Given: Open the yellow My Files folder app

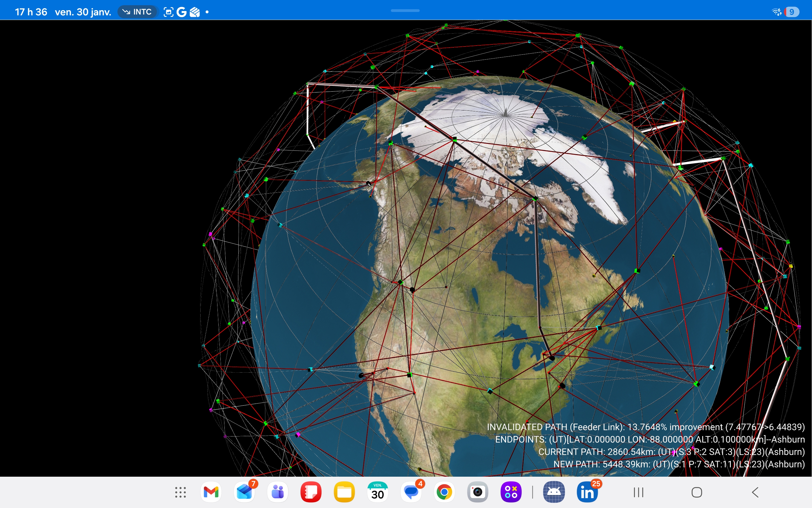Looking at the screenshot, I should 344,493.
